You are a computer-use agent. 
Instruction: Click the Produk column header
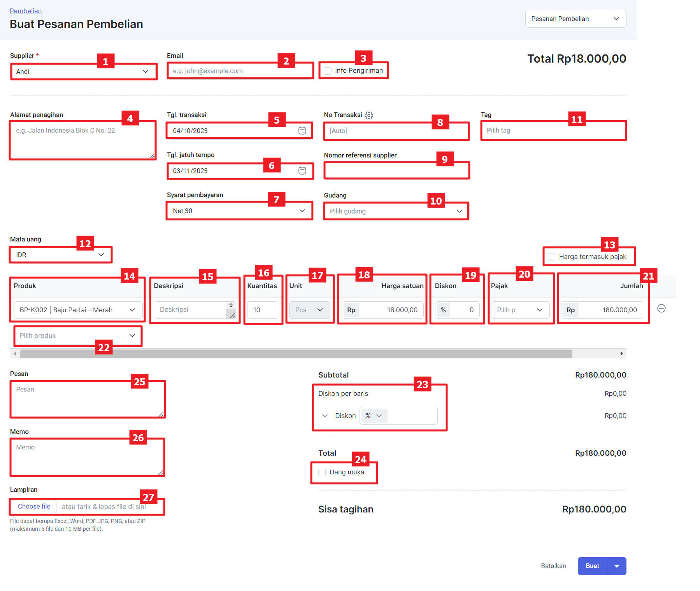[25, 286]
